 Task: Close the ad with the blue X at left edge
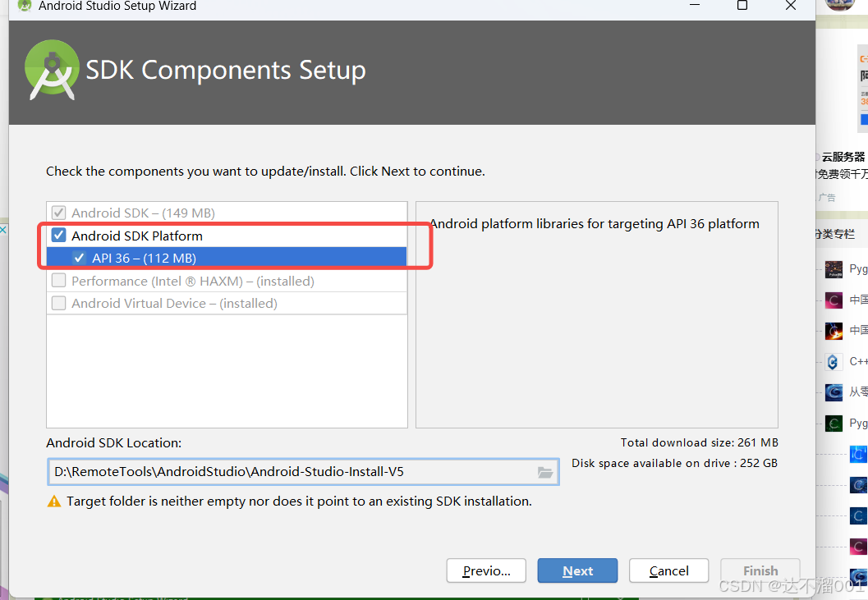(x=2, y=229)
